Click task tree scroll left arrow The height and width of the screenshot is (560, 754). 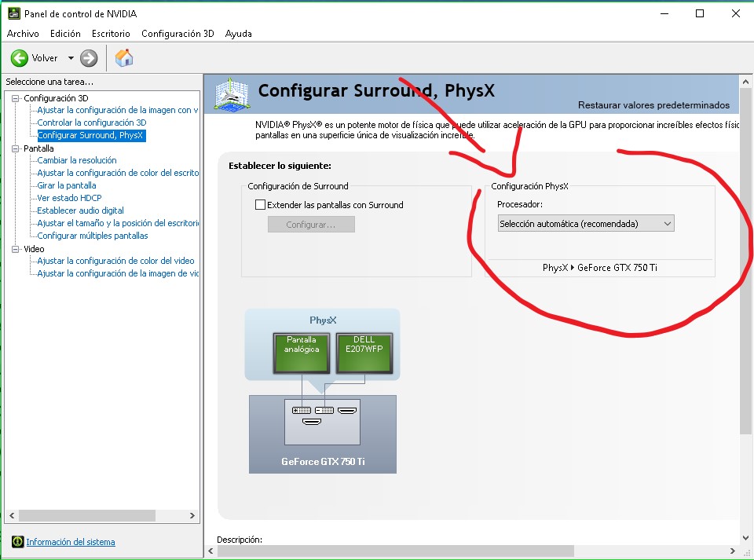(12, 516)
